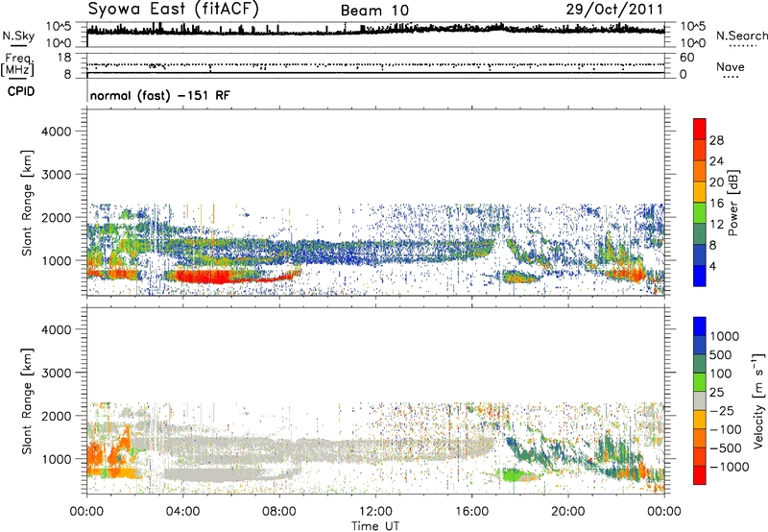Click the top blue velocity colorbar segment

pyautogui.click(x=700, y=326)
